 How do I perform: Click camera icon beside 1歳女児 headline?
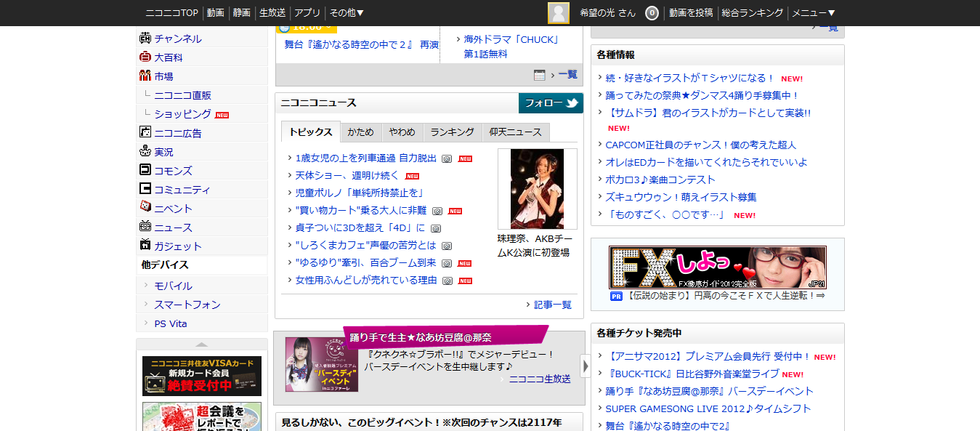click(448, 158)
